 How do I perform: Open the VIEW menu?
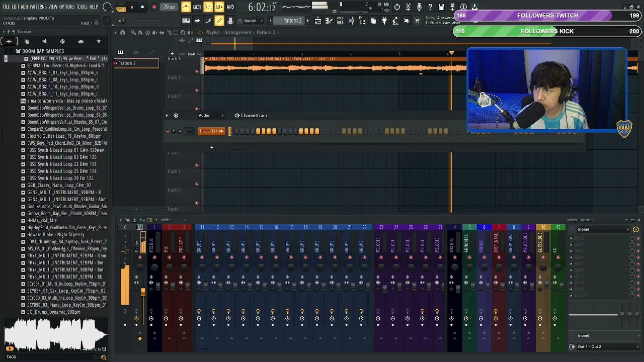(53, 7)
